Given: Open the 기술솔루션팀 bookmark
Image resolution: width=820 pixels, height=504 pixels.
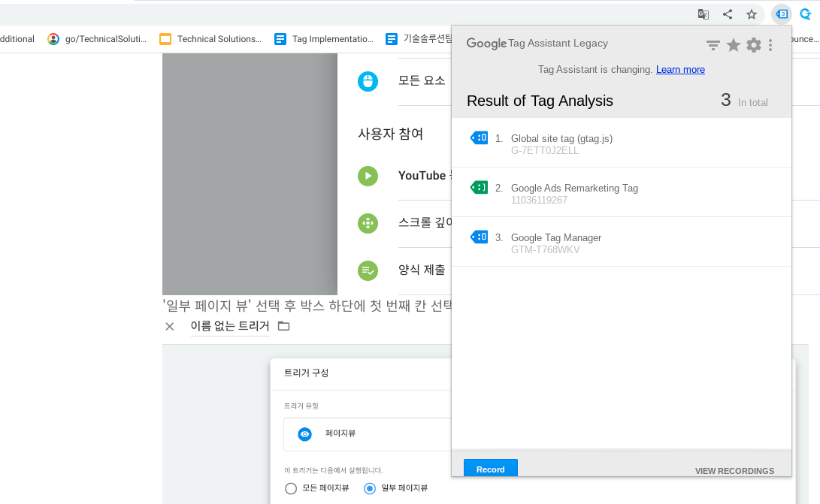Looking at the screenshot, I should tap(419, 39).
